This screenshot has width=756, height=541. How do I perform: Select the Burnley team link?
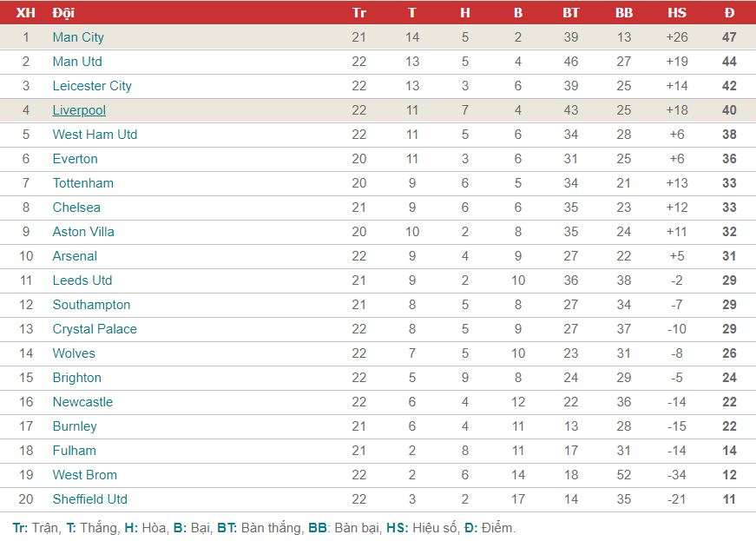pos(75,426)
